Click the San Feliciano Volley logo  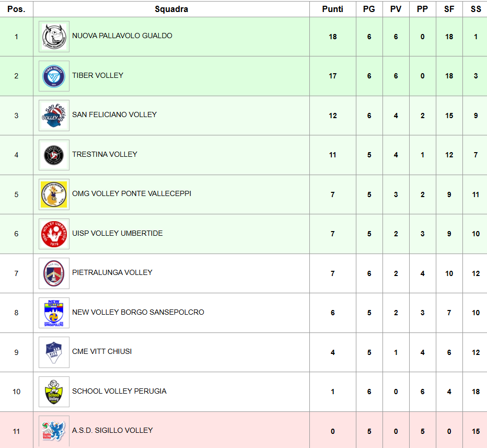pos(54,116)
